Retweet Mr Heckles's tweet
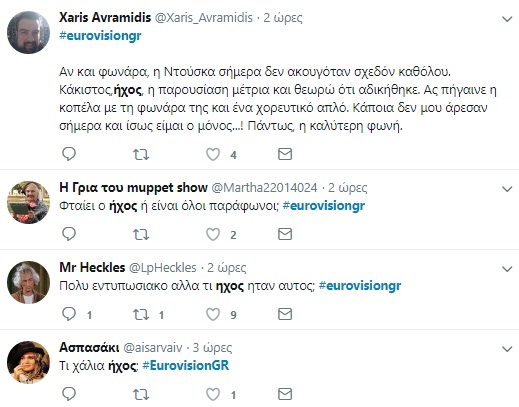This screenshot has height=407, width=519. (141, 314)
